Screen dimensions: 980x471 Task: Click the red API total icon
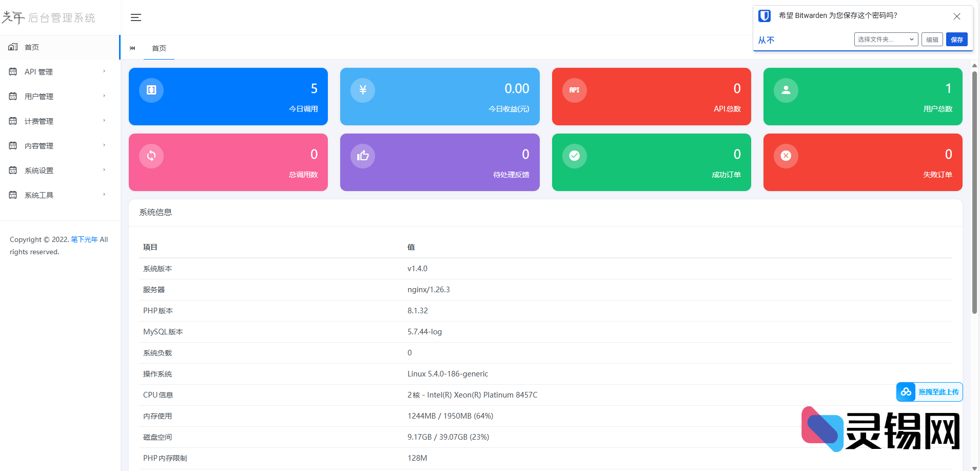click(x=574, y=90)
